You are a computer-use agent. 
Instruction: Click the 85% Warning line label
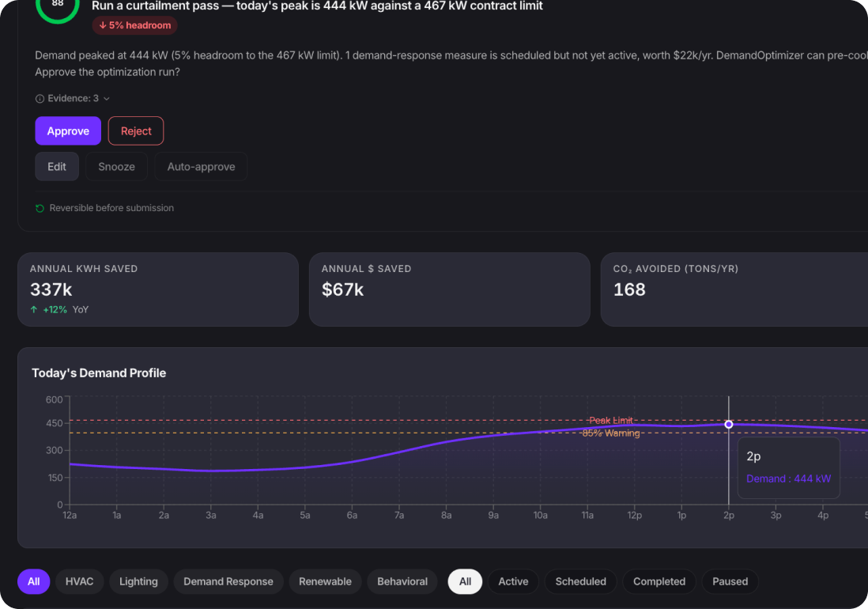(610, 433)
